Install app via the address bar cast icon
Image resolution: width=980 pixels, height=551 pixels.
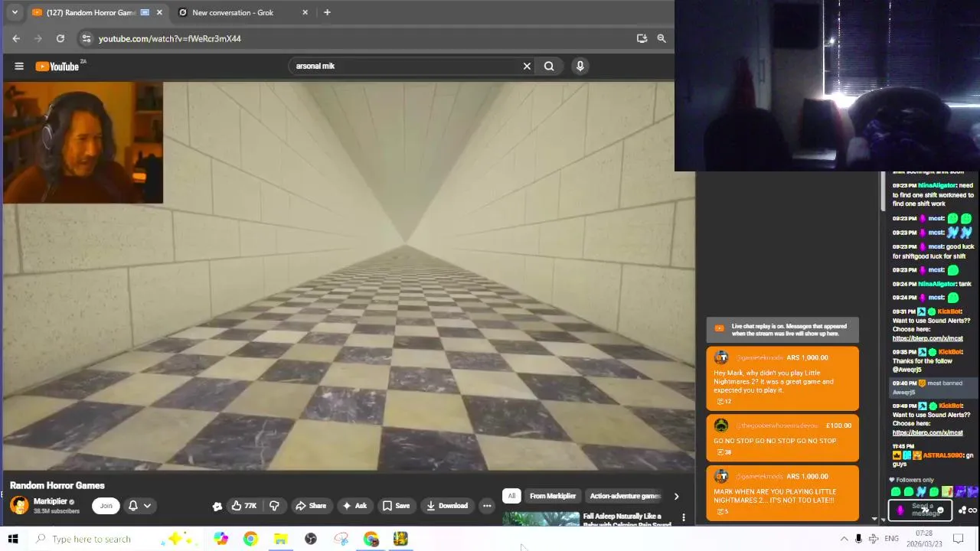coord(642,38)
